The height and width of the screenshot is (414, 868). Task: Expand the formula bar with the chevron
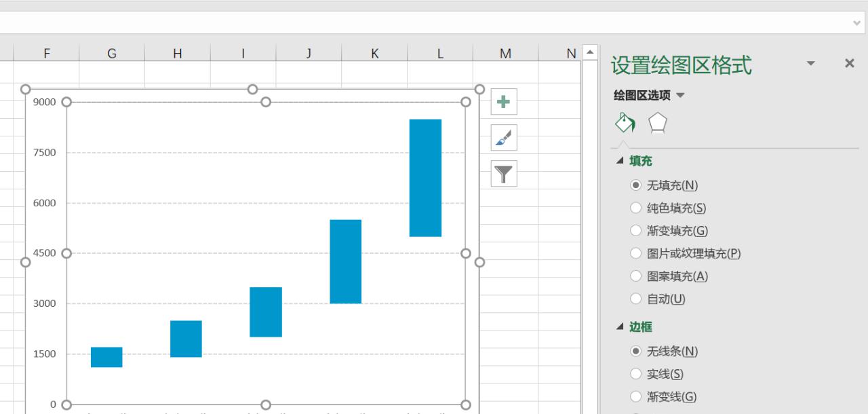click(857, 22)
